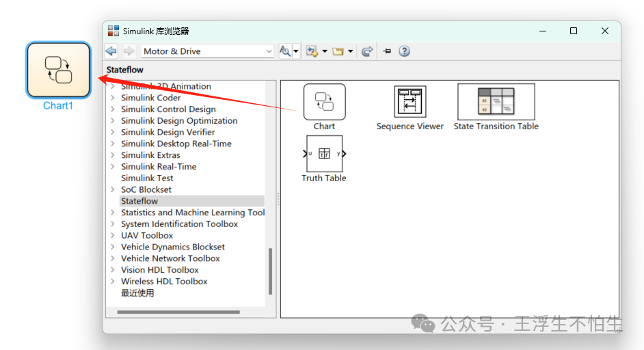Screen dimensions: 644x350
Task: Expand Simulink Design Optimization node
Action: pyautogui.click(x=113, y=121)
